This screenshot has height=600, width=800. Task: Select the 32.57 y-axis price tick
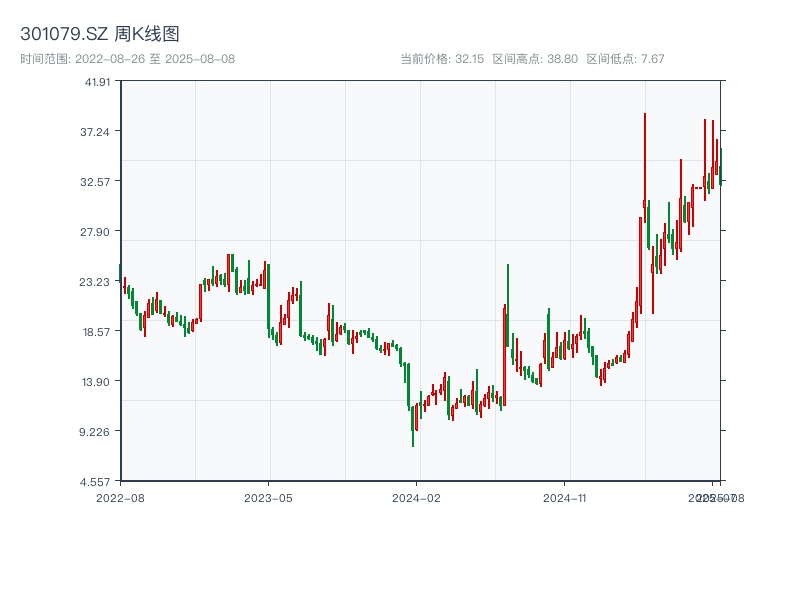[97, 182]
